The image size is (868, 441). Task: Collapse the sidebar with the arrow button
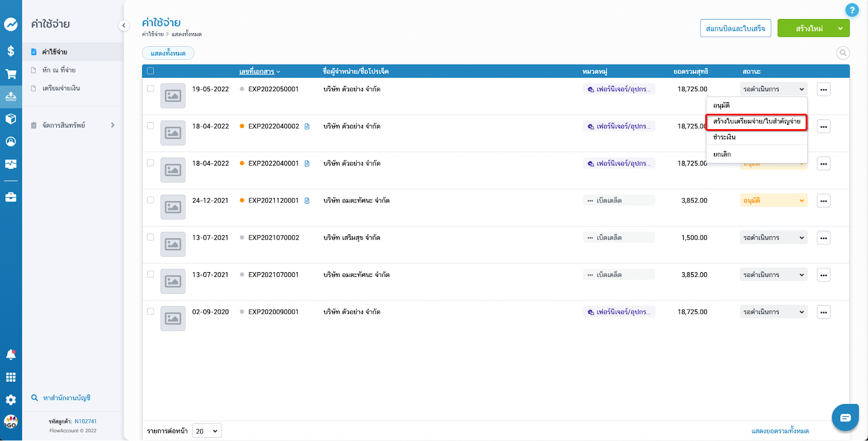click(124, 25)
